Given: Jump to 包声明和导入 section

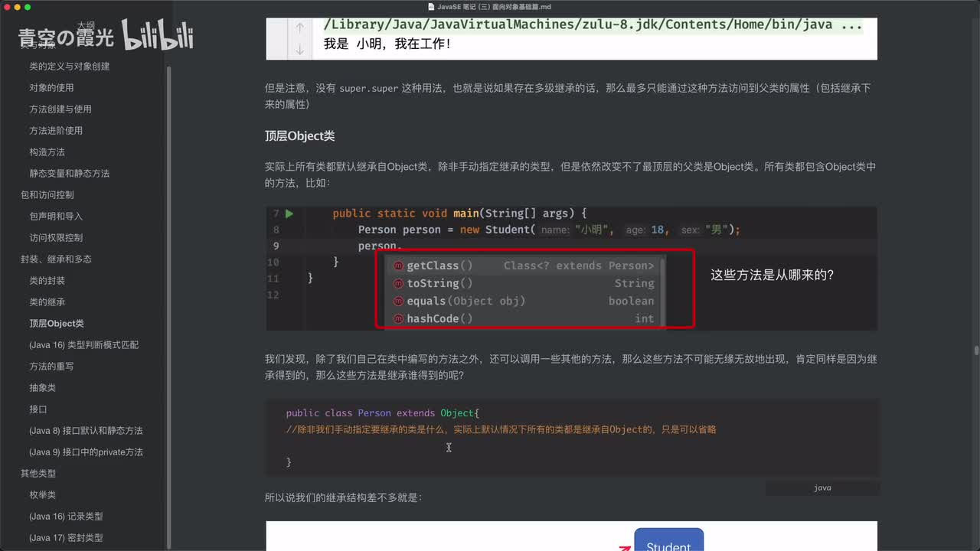Looking at the screenshot, I should pyautogui.click(x=56, y=217).
